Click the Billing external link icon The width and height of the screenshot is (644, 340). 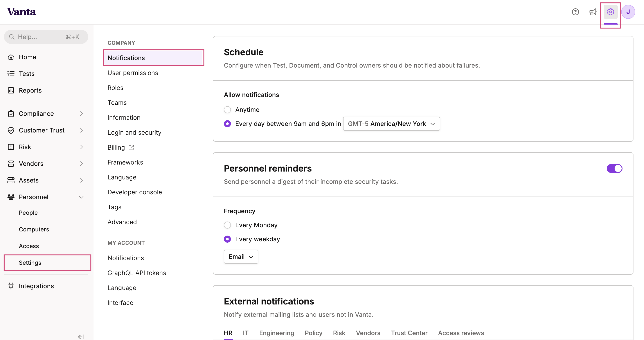tap(131, 147)
